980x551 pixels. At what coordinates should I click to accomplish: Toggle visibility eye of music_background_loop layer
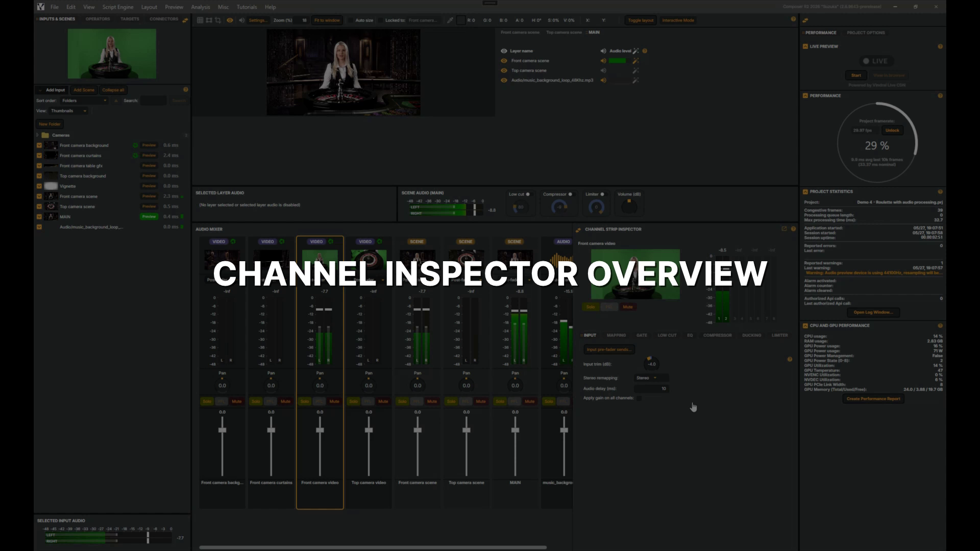click(504, 80)
